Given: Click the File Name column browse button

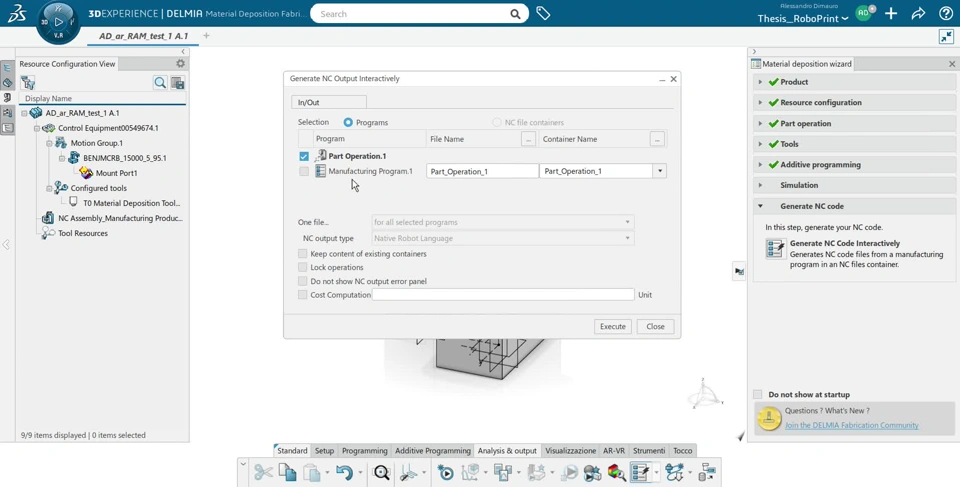Looking at the screenshot, I should (528, 139).
